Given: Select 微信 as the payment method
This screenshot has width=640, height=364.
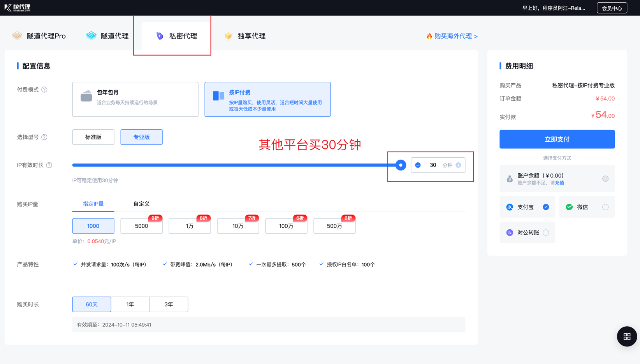Looking at the screenshot, I should coord(605,207).
